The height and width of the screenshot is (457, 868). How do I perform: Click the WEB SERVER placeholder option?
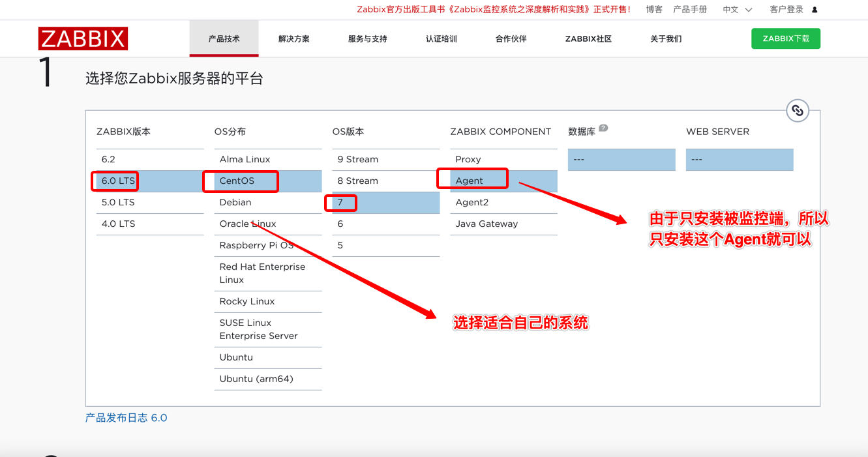(x=740, y=160)
